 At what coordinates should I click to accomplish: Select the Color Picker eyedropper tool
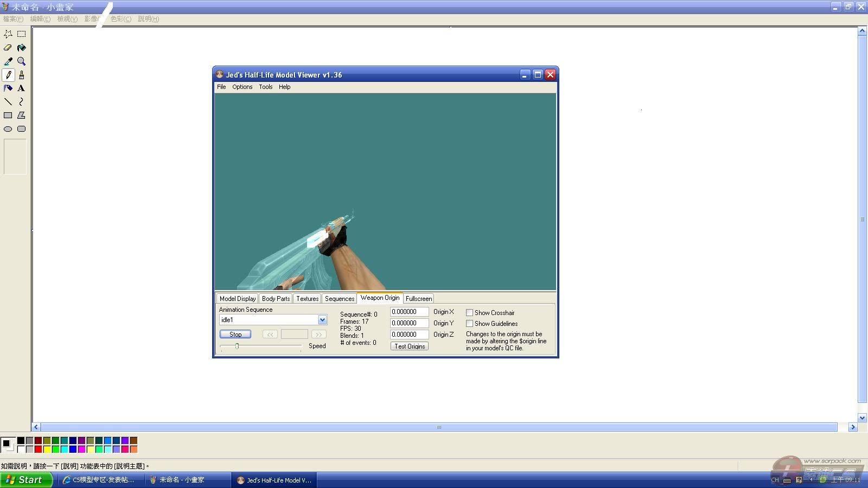point(8,61)
